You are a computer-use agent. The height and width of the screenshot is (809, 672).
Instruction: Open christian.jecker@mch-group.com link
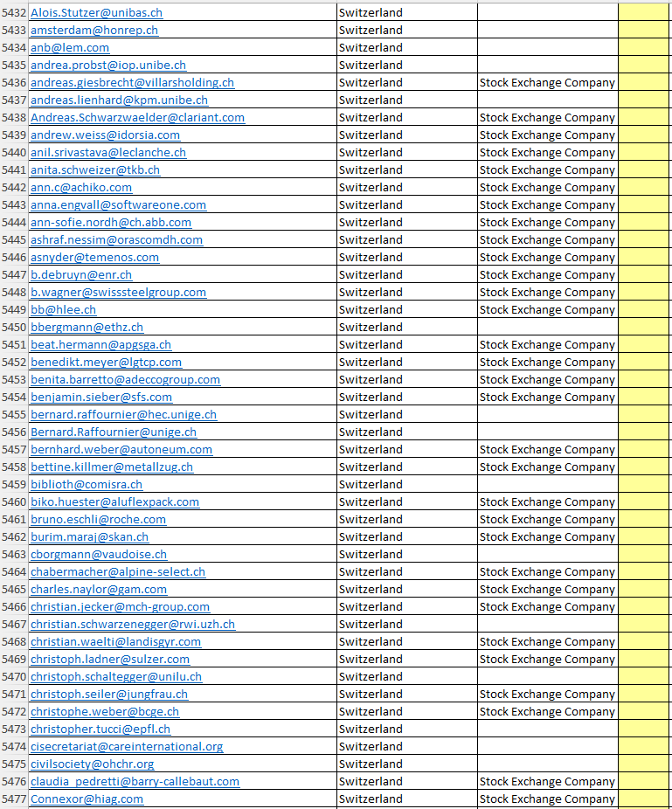coord(120,607)
